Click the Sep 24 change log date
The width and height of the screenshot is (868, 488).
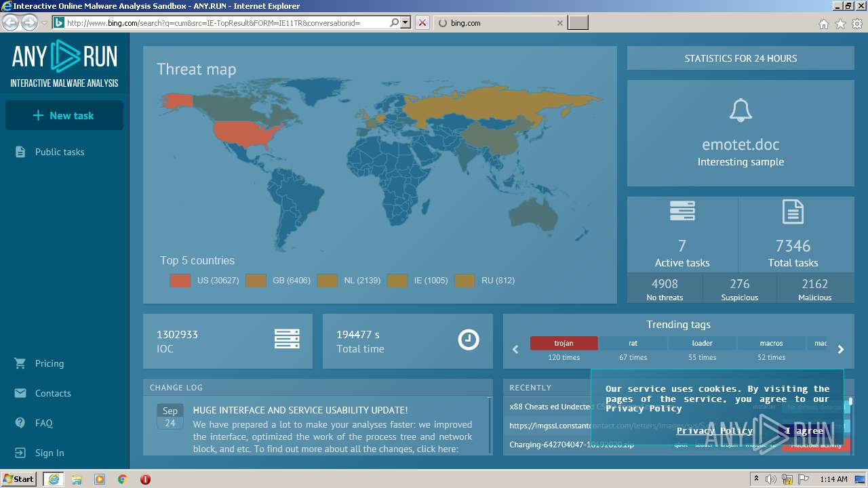click(x=170, y=417)
